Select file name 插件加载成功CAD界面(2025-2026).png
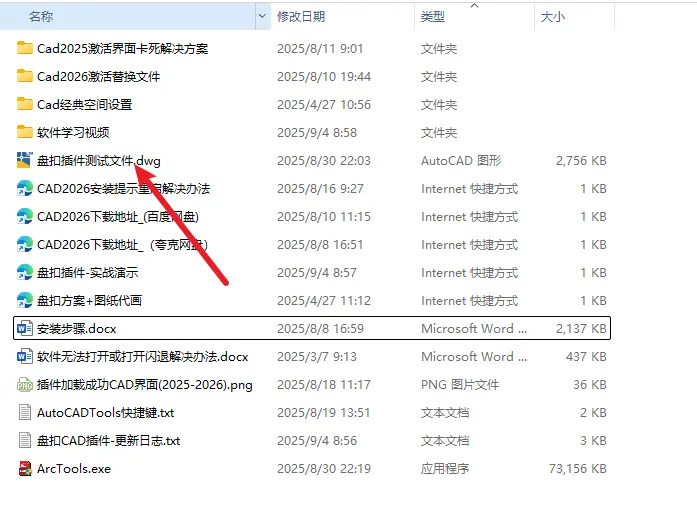The image size is (697, 526). pyautogui.click(x=144, y=385)
